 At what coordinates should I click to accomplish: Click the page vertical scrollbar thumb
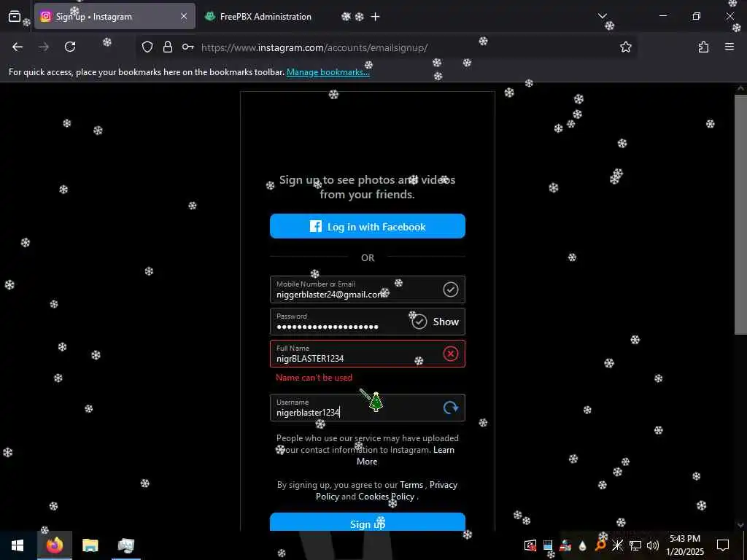pos(740,214)
